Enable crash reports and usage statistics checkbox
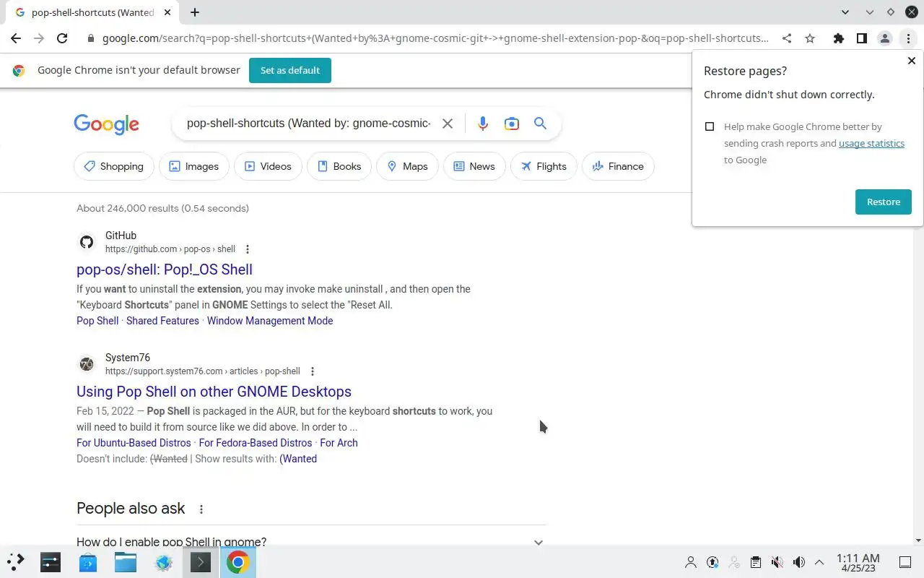 pyautogui.click(x=710, y=126)
